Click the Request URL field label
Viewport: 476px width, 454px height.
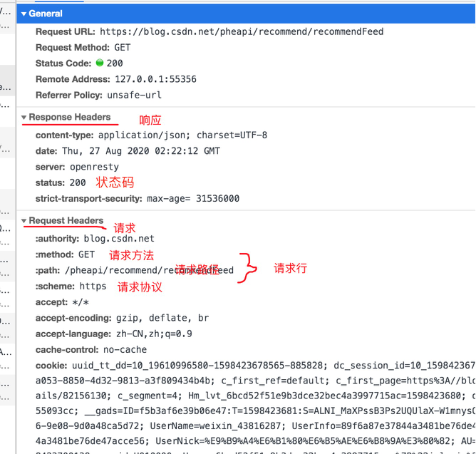66,31
